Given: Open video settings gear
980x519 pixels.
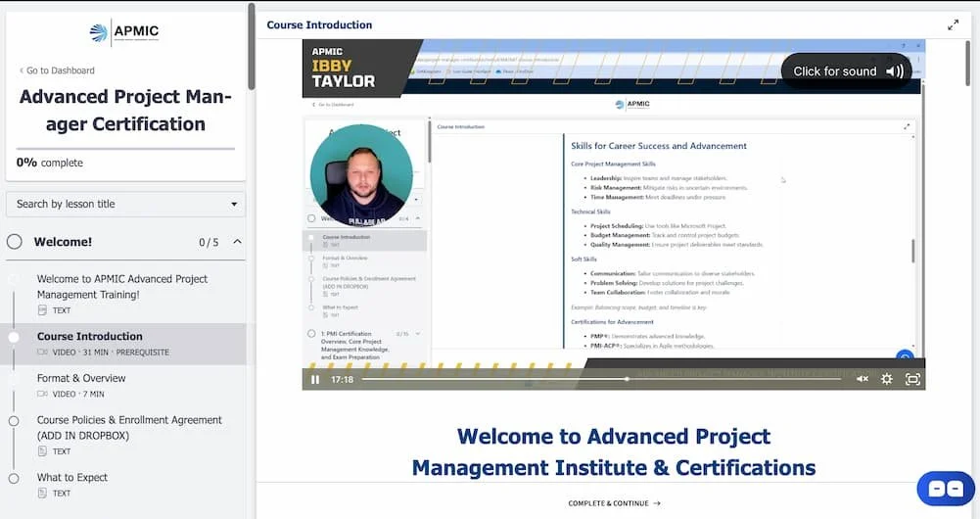Looking at the screenshot, I should tap(886, 379).
